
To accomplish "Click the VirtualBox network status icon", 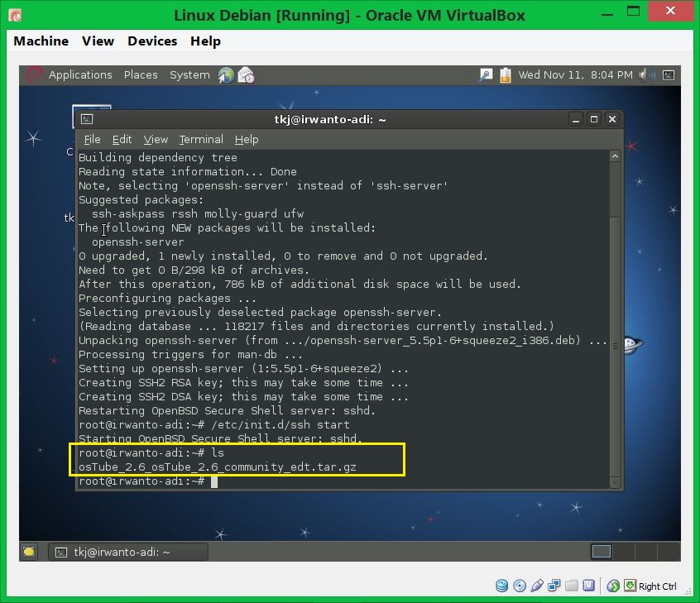I will 554,586.
